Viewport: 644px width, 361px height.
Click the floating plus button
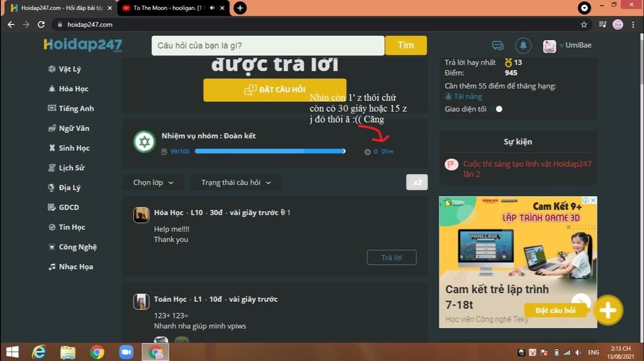click(x=608, y=310)
